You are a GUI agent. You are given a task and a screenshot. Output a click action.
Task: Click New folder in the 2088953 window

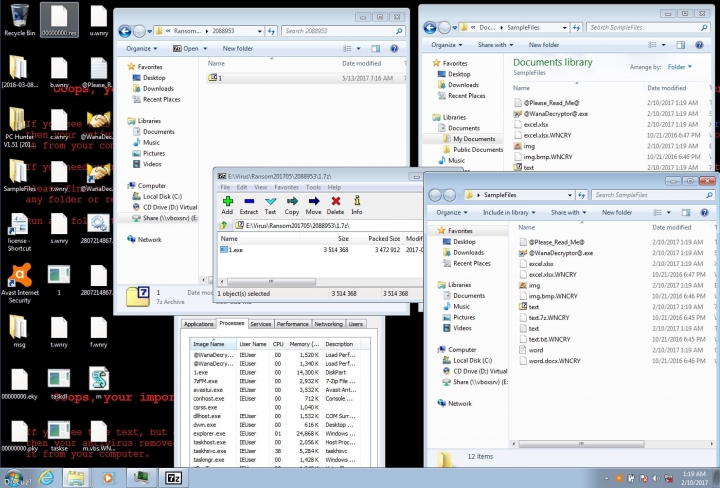coord(238,49)
